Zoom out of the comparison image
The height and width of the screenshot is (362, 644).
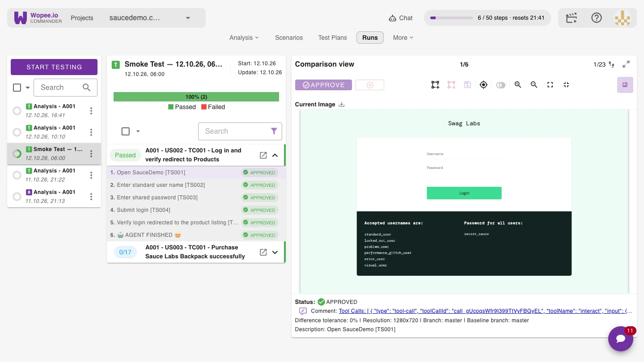(x=534, y=85)
